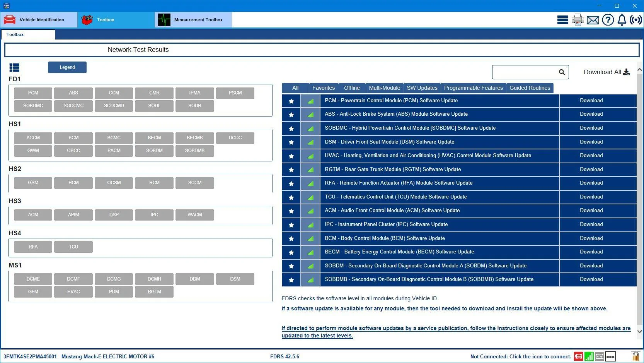Image resolution: width=644 pixels, height=363 pixels.
Task: Click the Legend button
Action: pos(67,67)
